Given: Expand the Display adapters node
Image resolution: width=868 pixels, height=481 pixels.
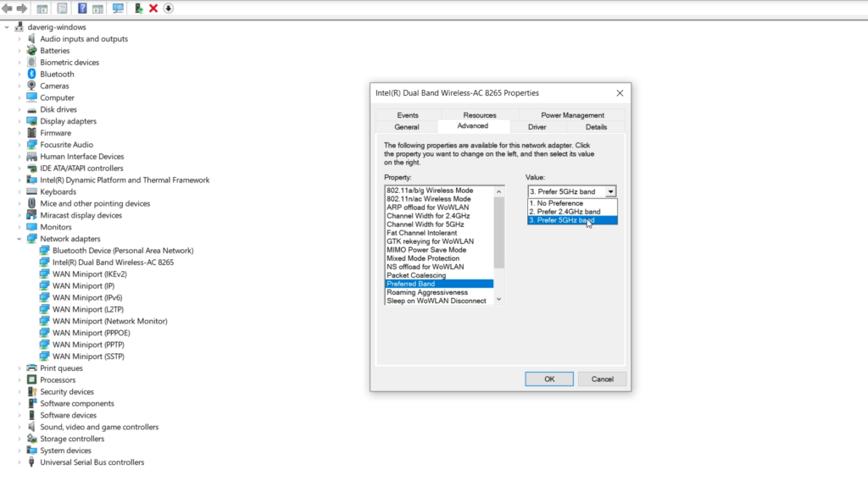Looking at the screenshot, I should click(x=19, y=121).
